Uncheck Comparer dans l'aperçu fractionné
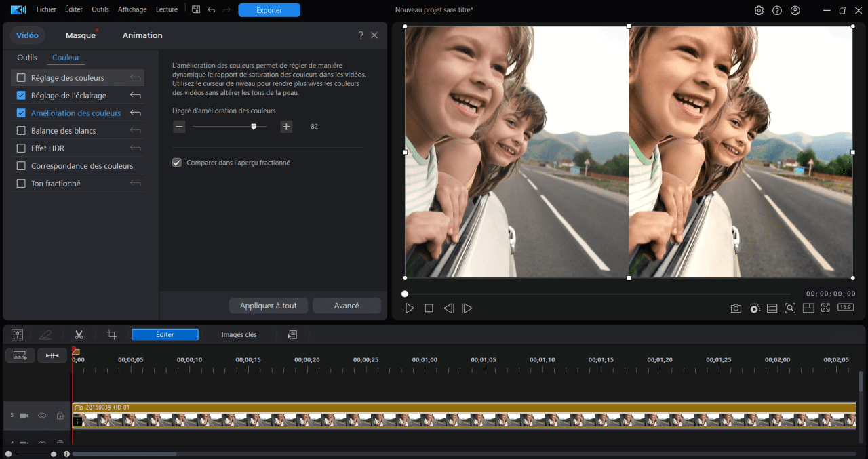The width and height of the screenshot is (868, 459). (177, 163)
